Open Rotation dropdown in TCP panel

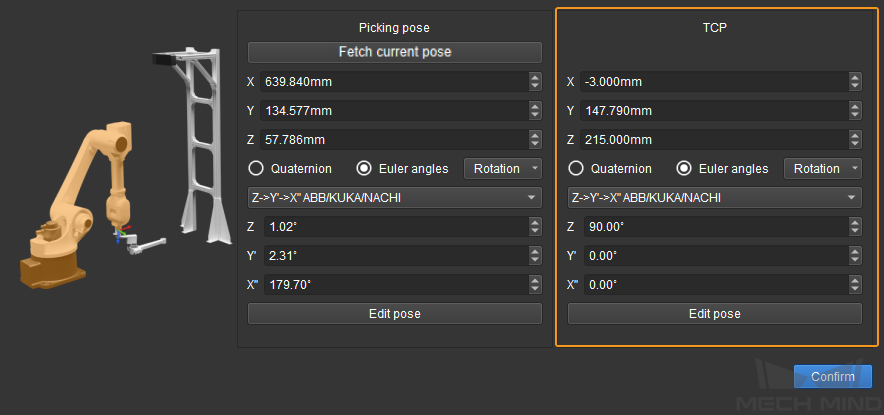pyautogui.click(x=822, y=169)
